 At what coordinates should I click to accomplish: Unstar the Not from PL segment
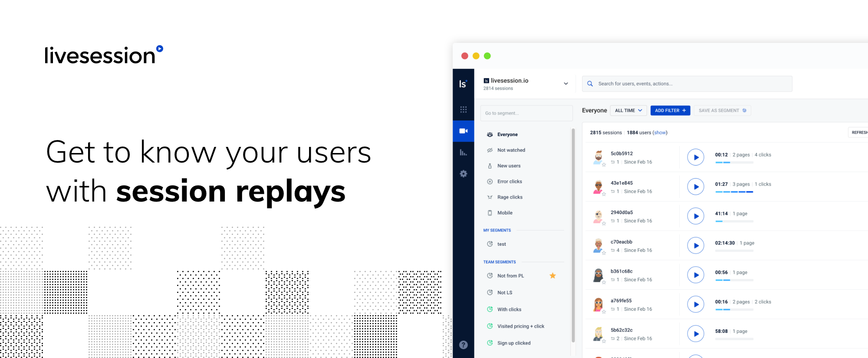pyautogui.click(x=552, y=276)
